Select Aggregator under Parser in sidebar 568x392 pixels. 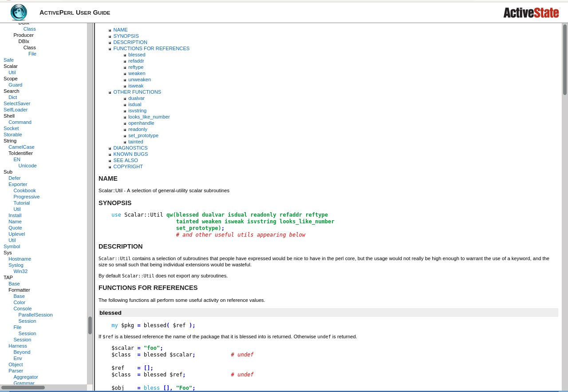point(26,377)
